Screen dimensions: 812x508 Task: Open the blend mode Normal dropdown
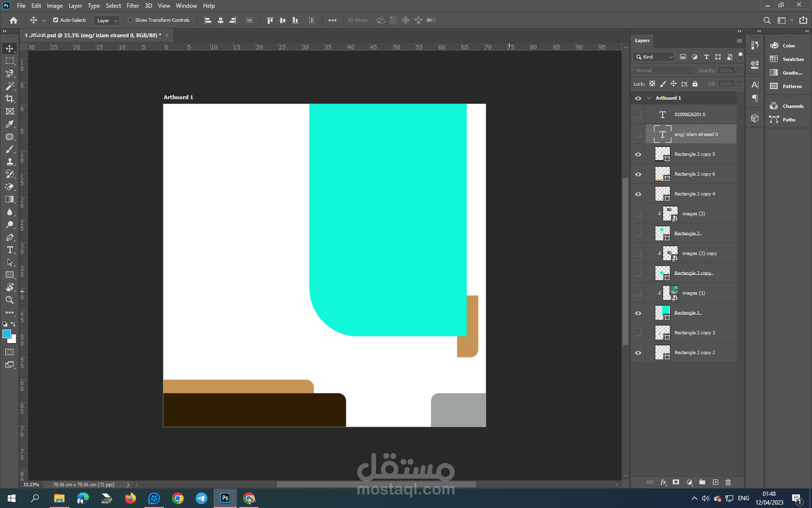pyautogui.click(x=664, y=70)
